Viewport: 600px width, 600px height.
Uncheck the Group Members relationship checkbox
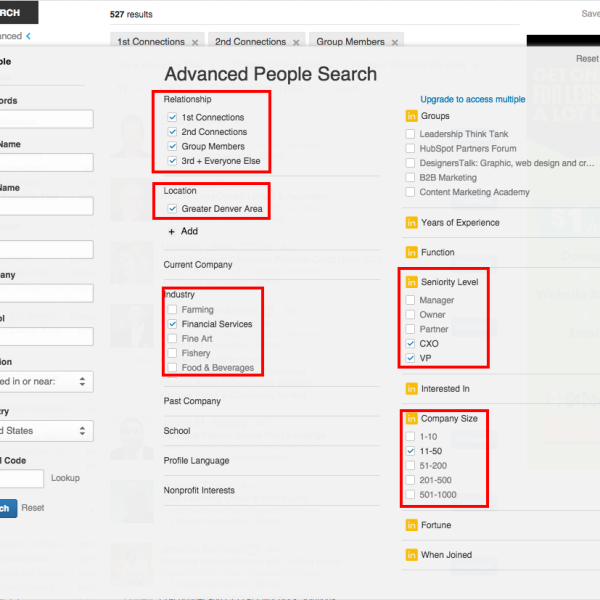click(x=173, y=146)
